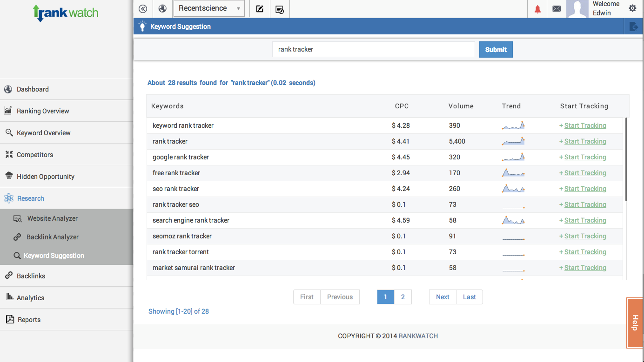
Task: Open Ranking Overview in sidebar
Action: pos(67,111)
